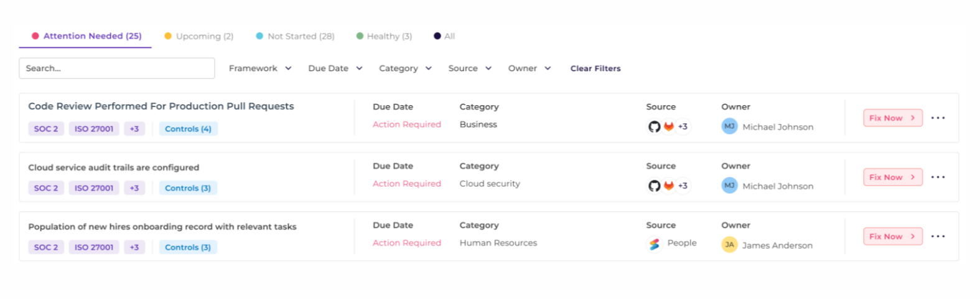Click ISO 27001 tag in Cloud service row
980x299 pixels.
pos(94,188)
